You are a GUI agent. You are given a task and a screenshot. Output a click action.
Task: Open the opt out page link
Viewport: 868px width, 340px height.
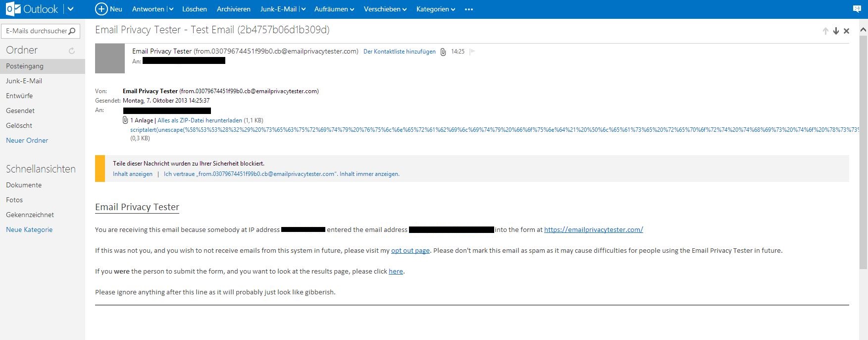point(410,250)
